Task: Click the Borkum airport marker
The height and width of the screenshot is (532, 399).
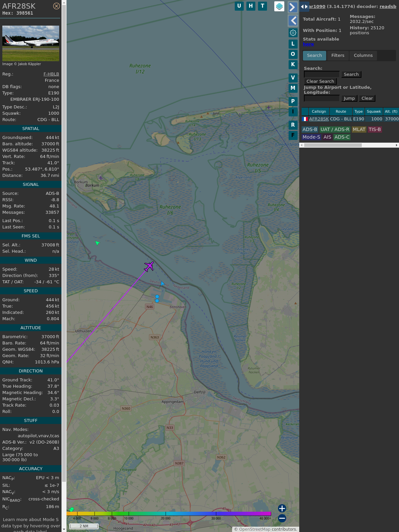Action: 100,178
